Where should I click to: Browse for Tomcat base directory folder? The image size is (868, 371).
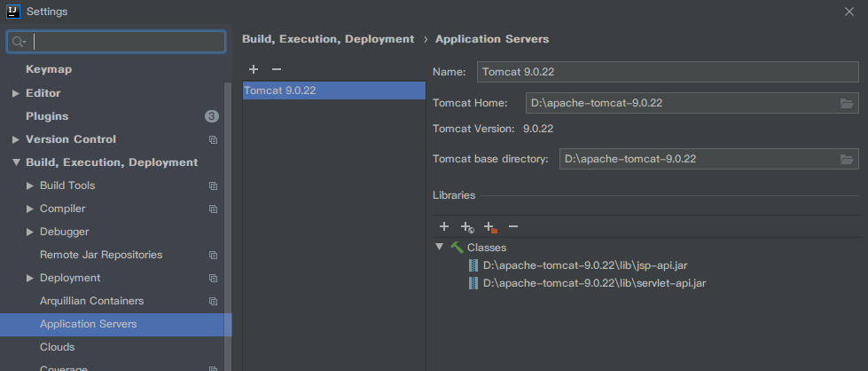[x=847, y=159]
